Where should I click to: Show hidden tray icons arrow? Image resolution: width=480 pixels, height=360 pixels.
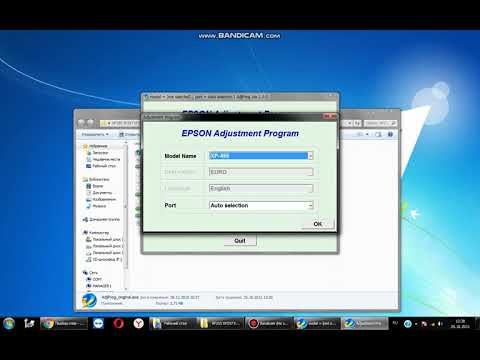[x=416, y=324]
